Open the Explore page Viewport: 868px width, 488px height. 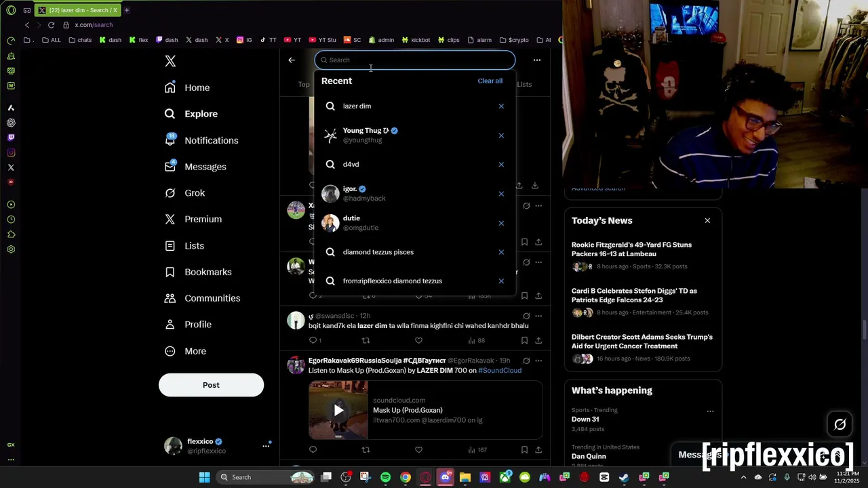click(x=192, y=114)
